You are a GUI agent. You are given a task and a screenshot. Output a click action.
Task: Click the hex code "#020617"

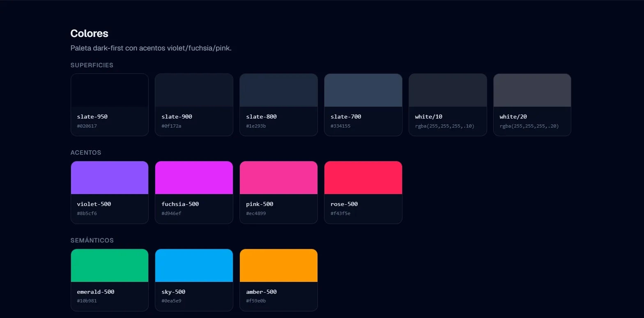coord(87,126)
